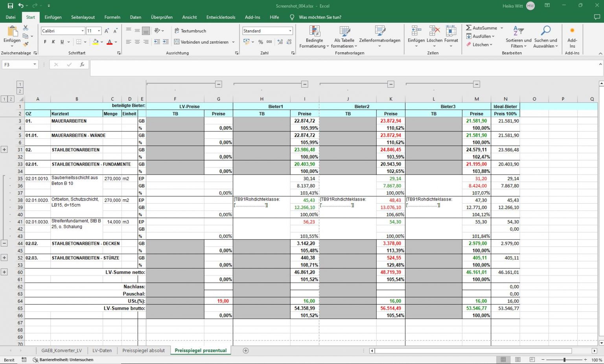Open the Name Box dropdown arrow
The image size is (604, 364).
[x=35, y=64]
